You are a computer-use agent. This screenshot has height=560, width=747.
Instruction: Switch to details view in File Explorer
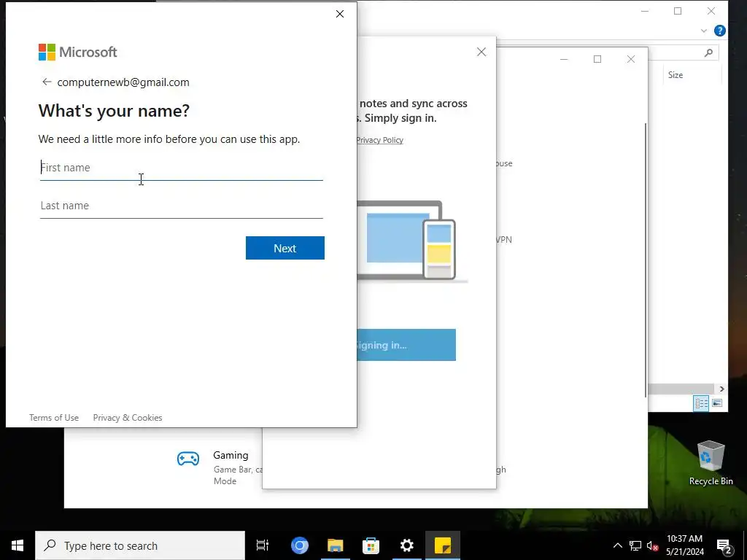point(701,403)
